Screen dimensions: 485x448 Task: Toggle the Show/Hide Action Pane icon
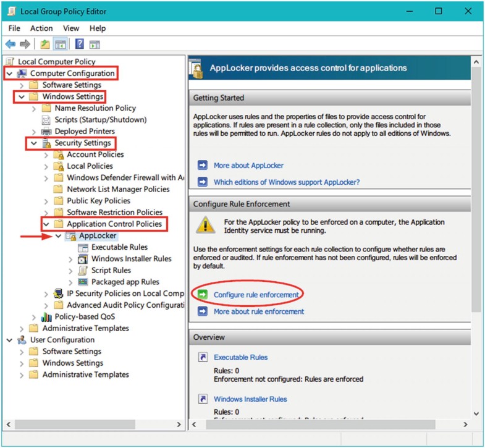(95, 44)
